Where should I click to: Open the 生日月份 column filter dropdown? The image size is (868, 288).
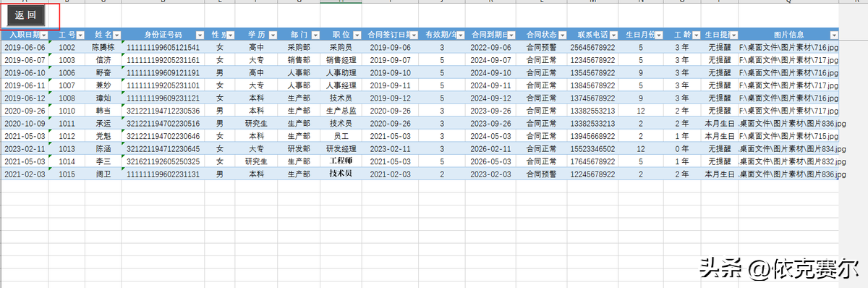[x=658, y=35]
